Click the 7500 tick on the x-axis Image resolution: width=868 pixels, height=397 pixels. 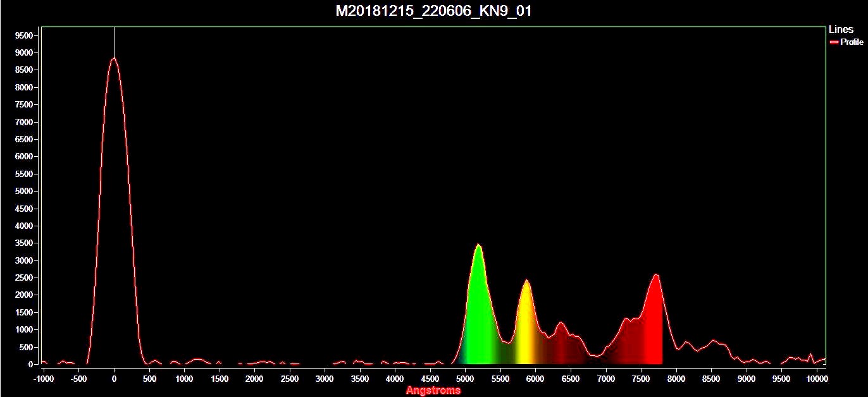641,379
